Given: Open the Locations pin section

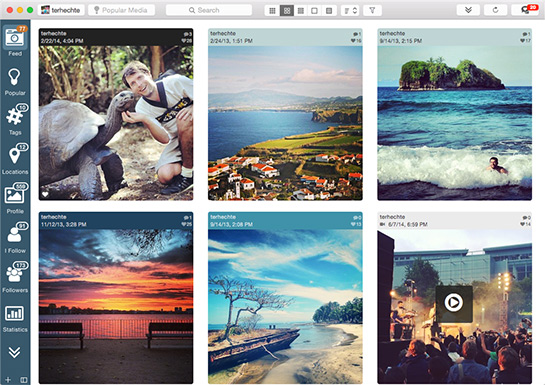Looking at the screenshot, I should pos(15,159).
